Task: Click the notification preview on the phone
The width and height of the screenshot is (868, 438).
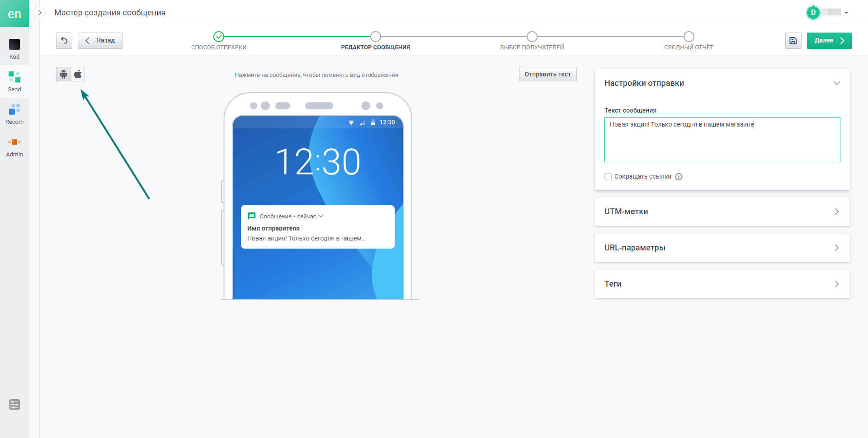Action: (x=317, y=227)
